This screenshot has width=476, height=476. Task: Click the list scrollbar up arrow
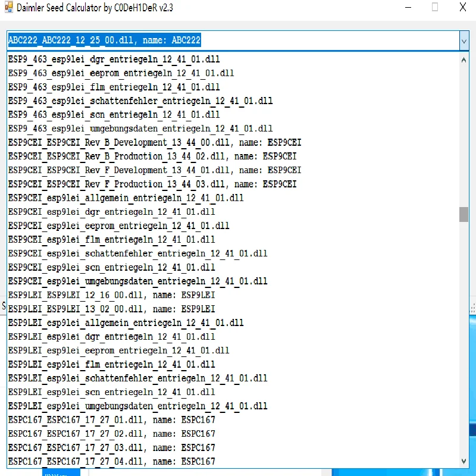pos(464,60)
